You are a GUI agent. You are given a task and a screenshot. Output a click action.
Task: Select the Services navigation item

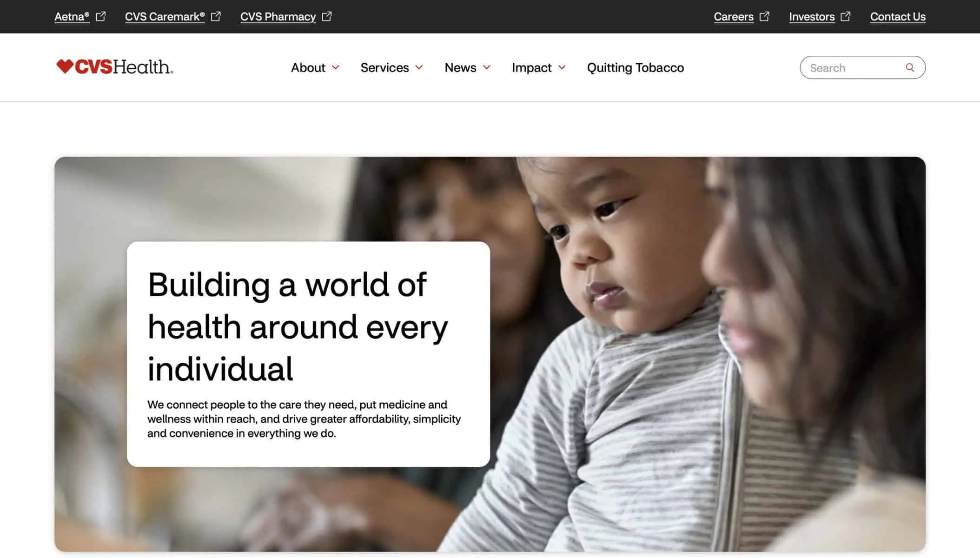tap(384, 68)
